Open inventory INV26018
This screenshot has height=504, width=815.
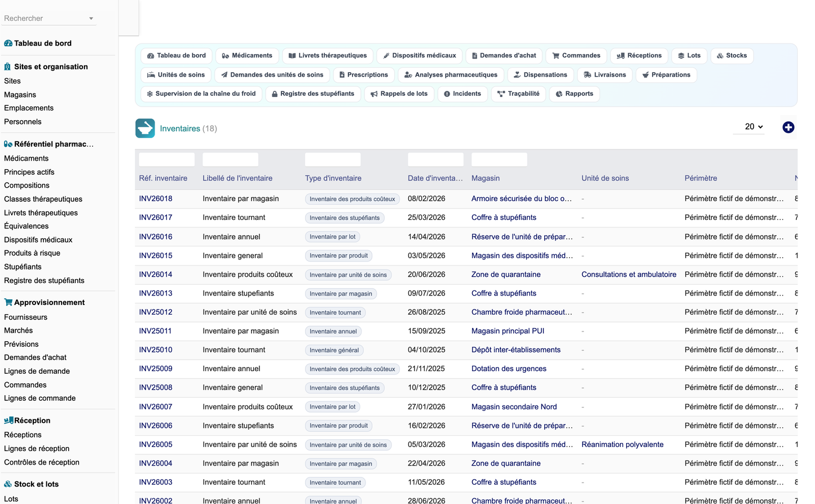tap(156, 199)
